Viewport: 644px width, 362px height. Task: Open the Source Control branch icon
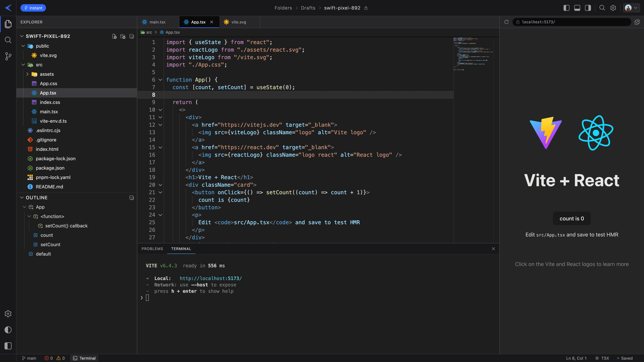[x=8, y=56]
